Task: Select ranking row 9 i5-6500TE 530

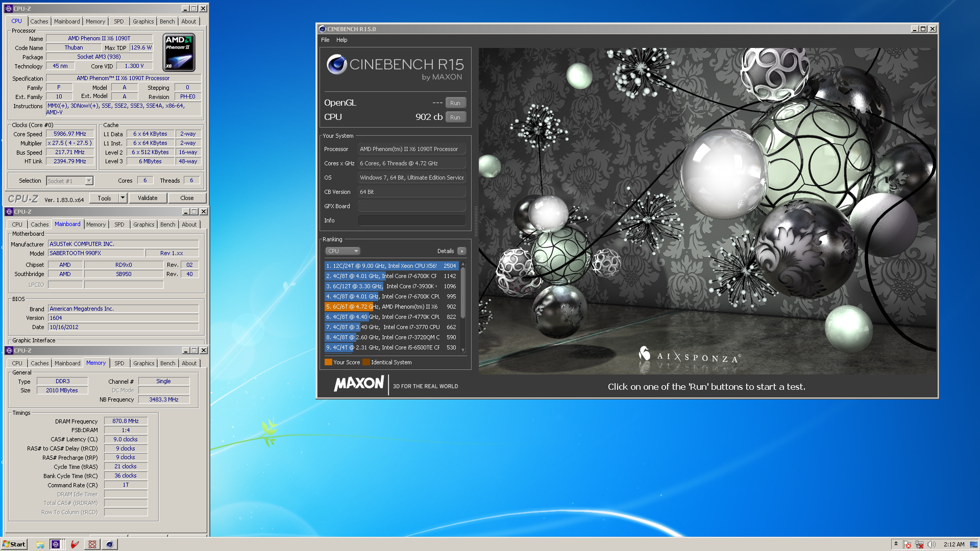Action: click(391, 347)
